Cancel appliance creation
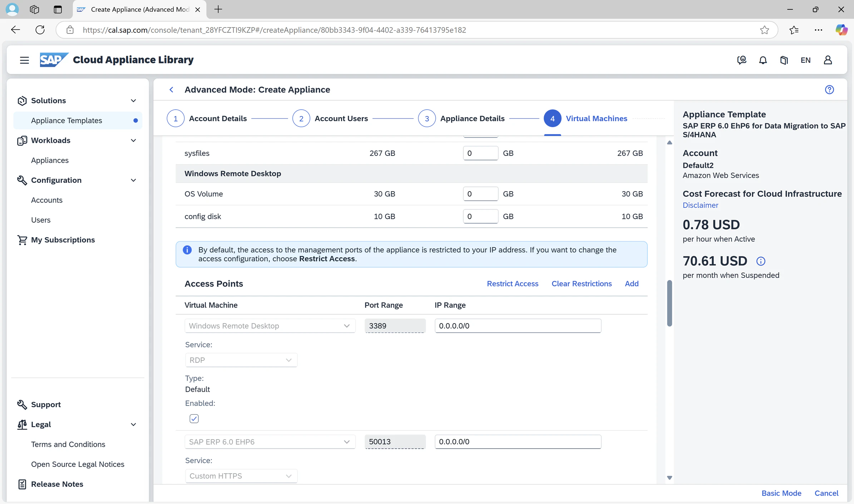 click(826, 493)
